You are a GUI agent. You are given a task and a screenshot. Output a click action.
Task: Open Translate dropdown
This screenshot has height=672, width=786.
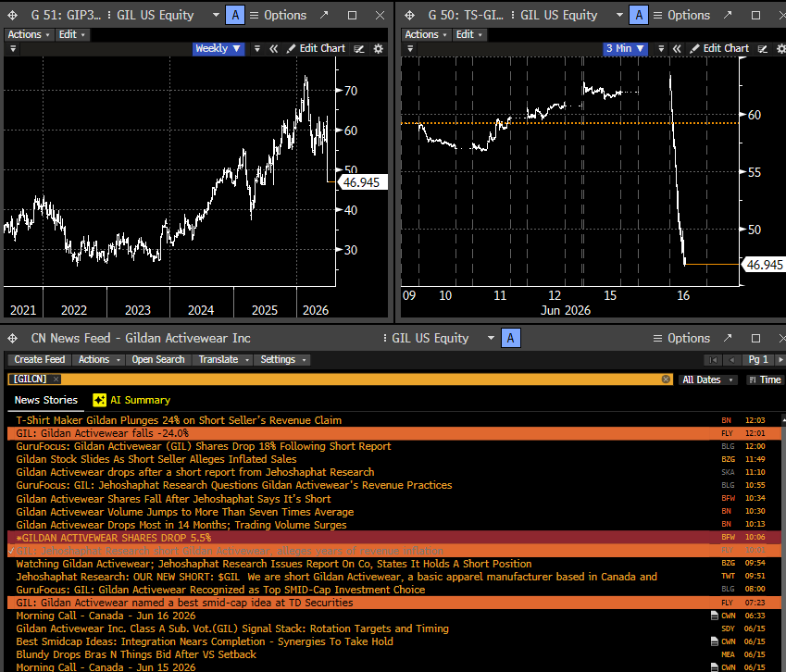pyautogui.click(x=223, y=360)
